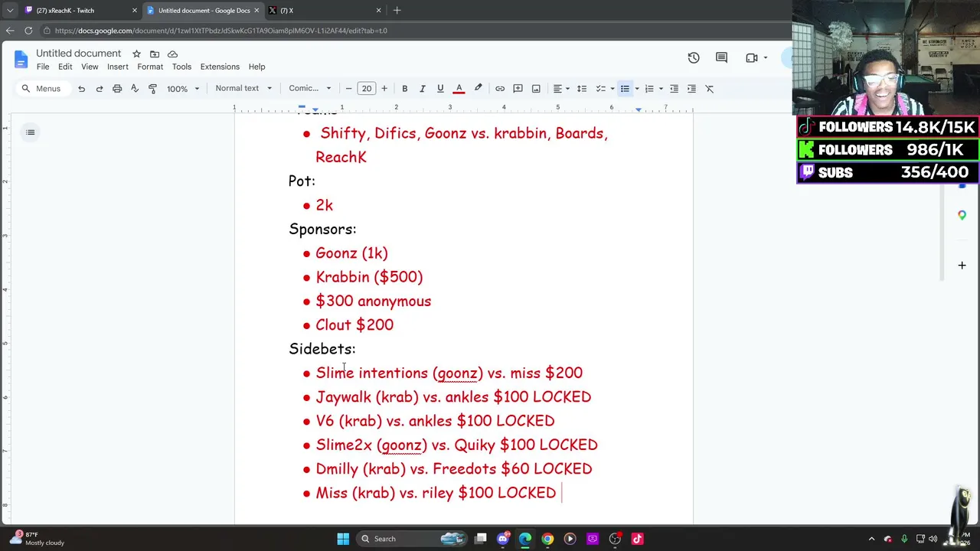This screenshot has height=551, width=980.
Task: Check the cloud save status icon
Action: click(x=172, y=54)
